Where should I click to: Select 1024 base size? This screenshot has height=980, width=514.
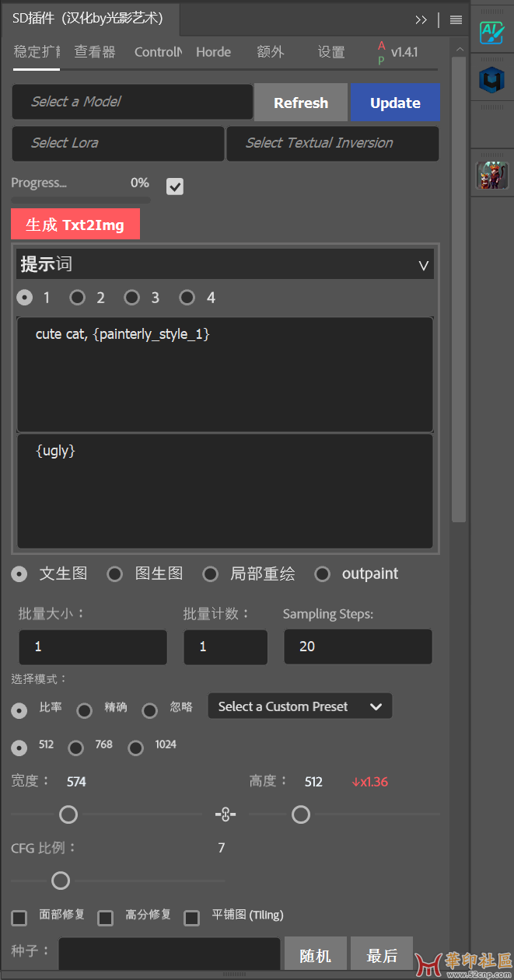click(136, 748)
